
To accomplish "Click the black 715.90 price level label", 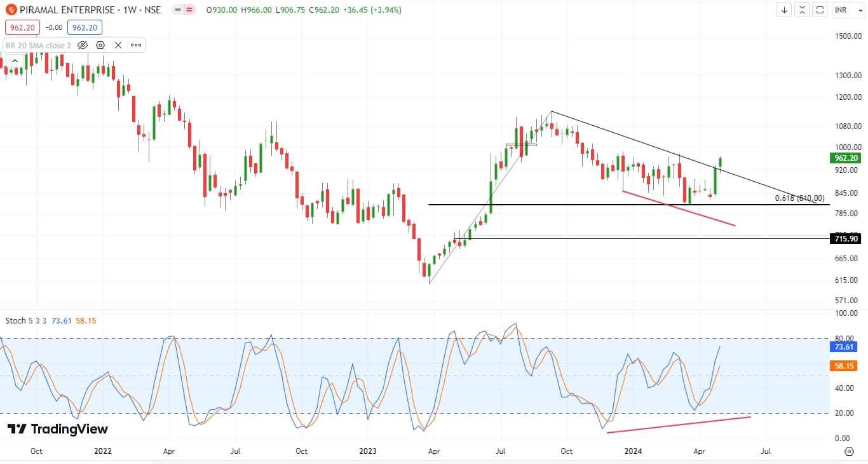I will coord(847,239).
